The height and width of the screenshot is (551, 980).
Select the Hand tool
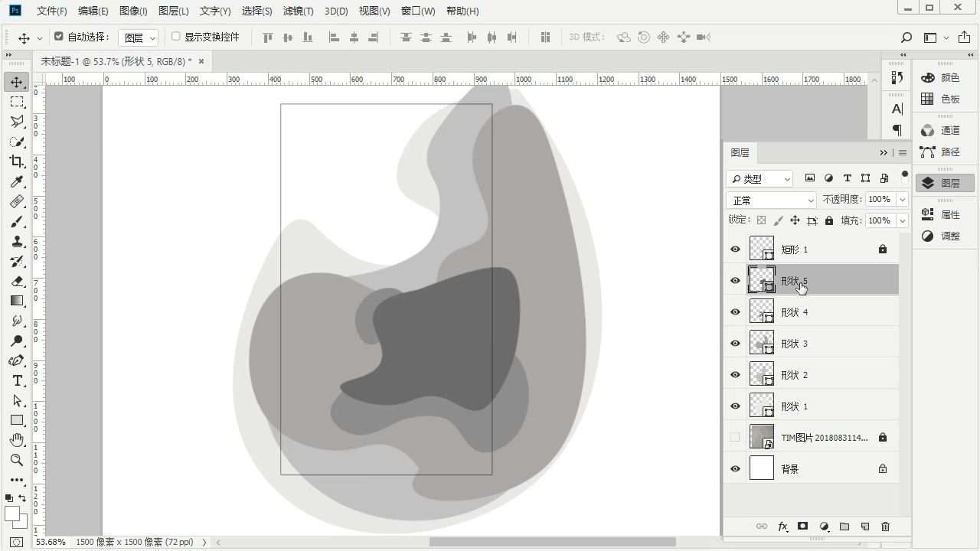[x=17, y=440]
